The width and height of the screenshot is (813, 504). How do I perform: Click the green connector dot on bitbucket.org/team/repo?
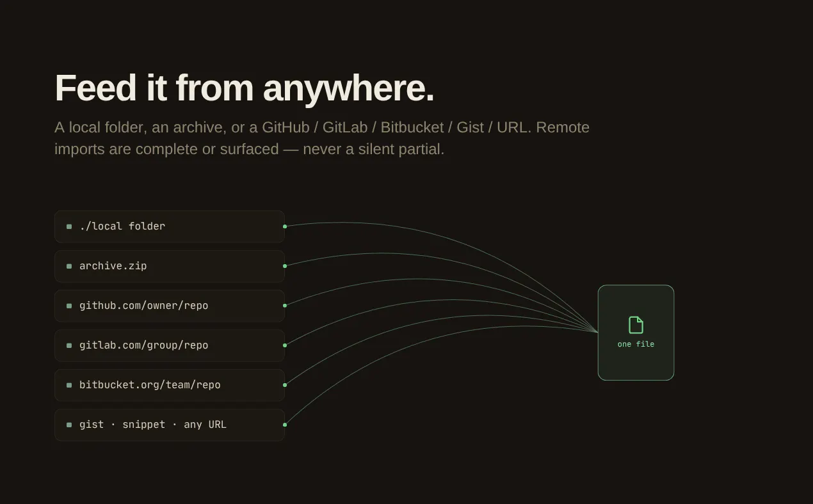click(x=285, y=385)
